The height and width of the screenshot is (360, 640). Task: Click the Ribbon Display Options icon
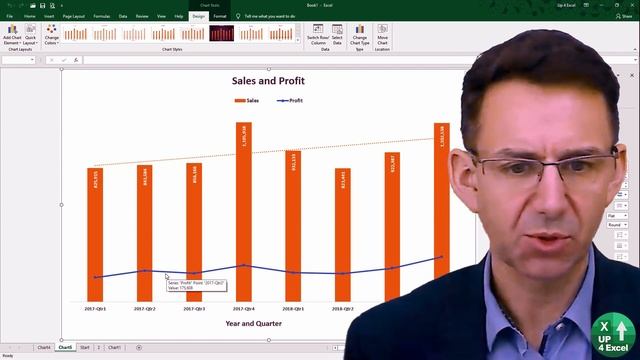[586, 5]
